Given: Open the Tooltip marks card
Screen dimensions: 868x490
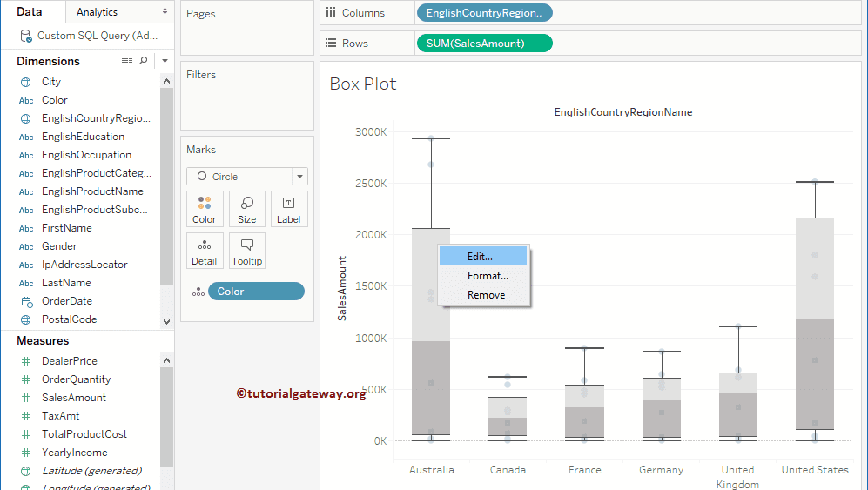Looking at the screenshot, I should pyautogui.click(x=247, y=251).
